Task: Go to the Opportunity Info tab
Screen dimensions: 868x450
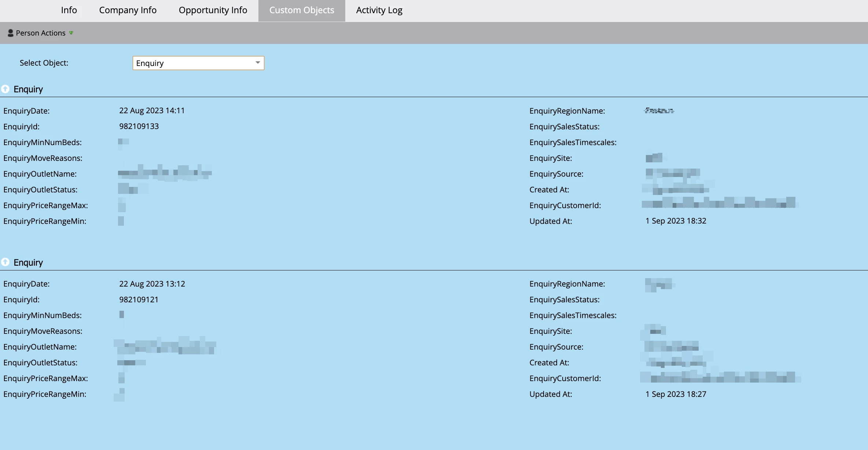Action: click(213, 10)
